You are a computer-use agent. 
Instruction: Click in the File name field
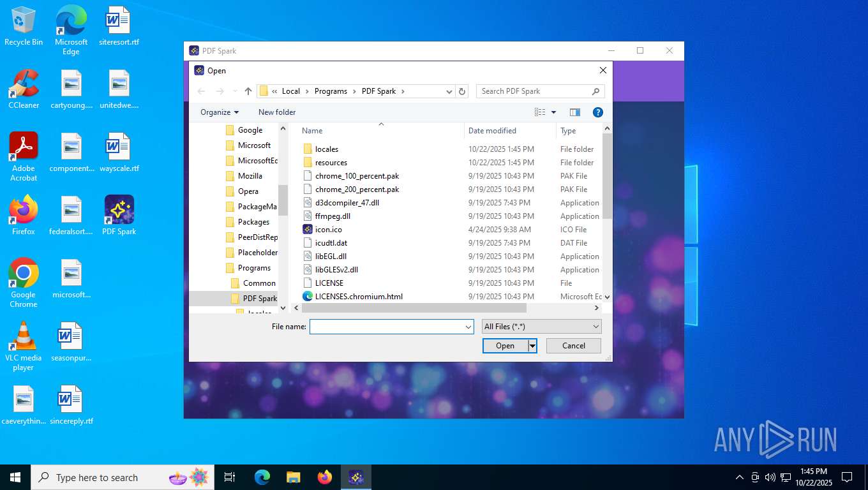tap(387, 327)
